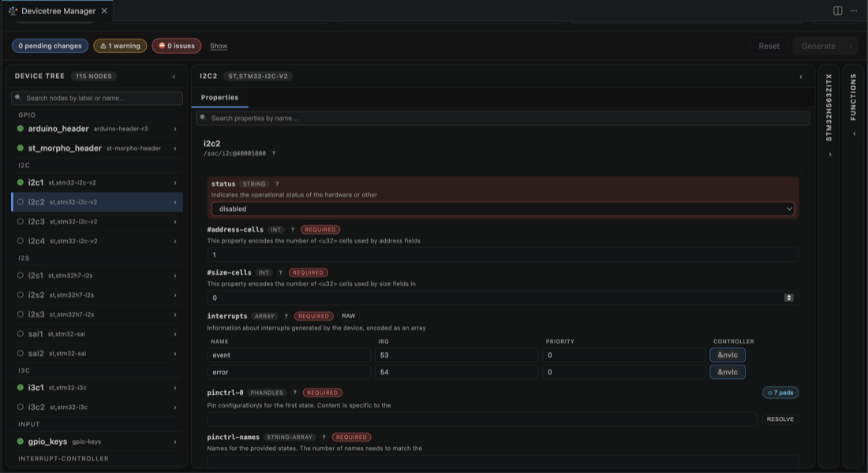Toggle the i3c2 node status indicator
Image resolution: width=868 pixels, height=473 pixels.
[x=21, y=407]
